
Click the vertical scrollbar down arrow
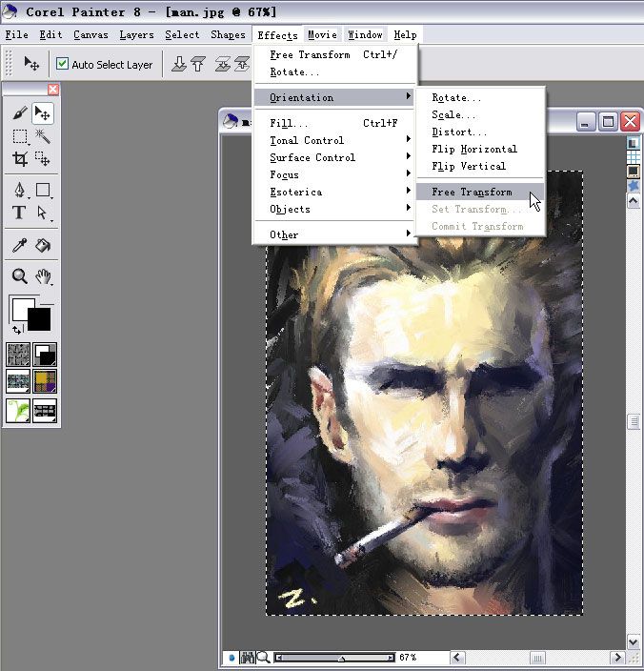634,641
